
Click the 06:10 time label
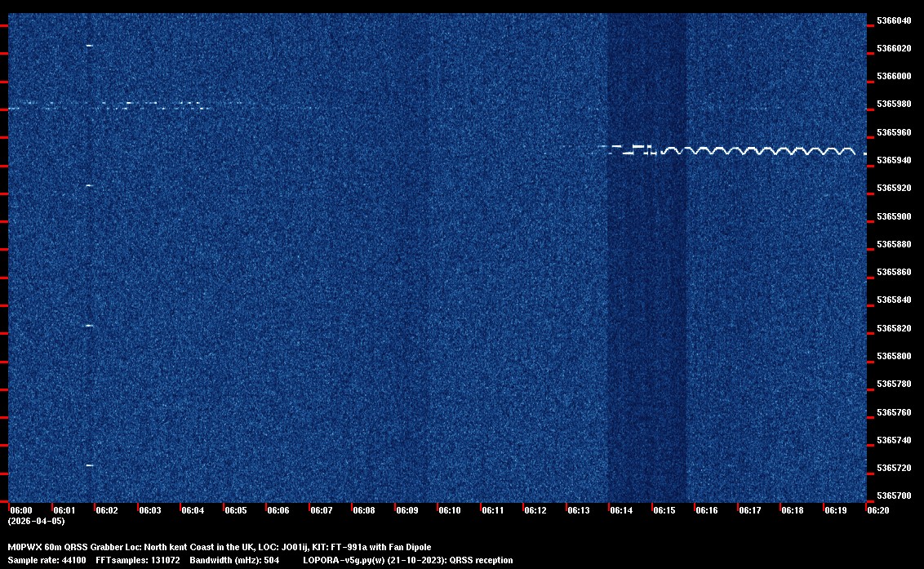click(450, 510)
